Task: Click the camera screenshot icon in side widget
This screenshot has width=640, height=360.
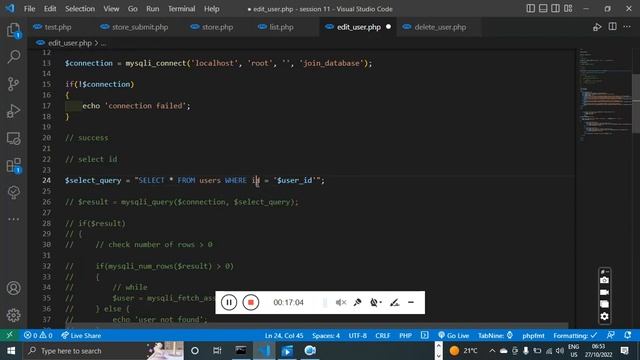Action: point(604,280)
